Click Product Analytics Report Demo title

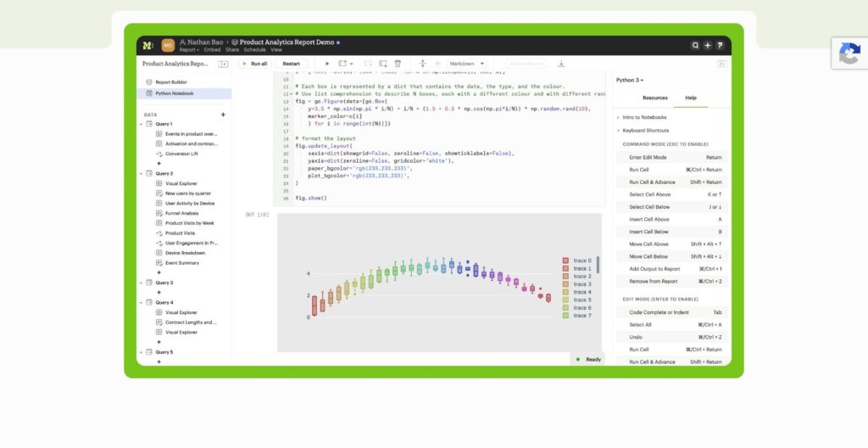[287, 42]
